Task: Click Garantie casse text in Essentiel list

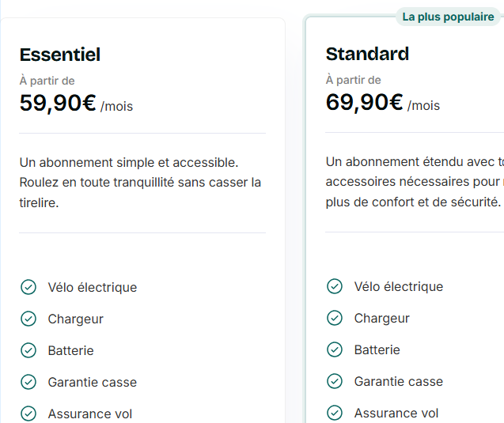Action: click(x=93, y=382)
